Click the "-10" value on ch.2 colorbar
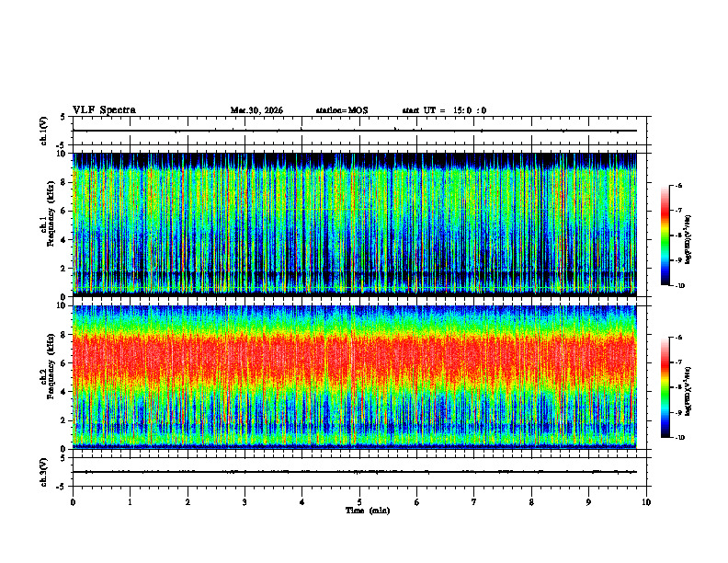Image resolution: width=728 pixels, height=563 pixels. 680,437
